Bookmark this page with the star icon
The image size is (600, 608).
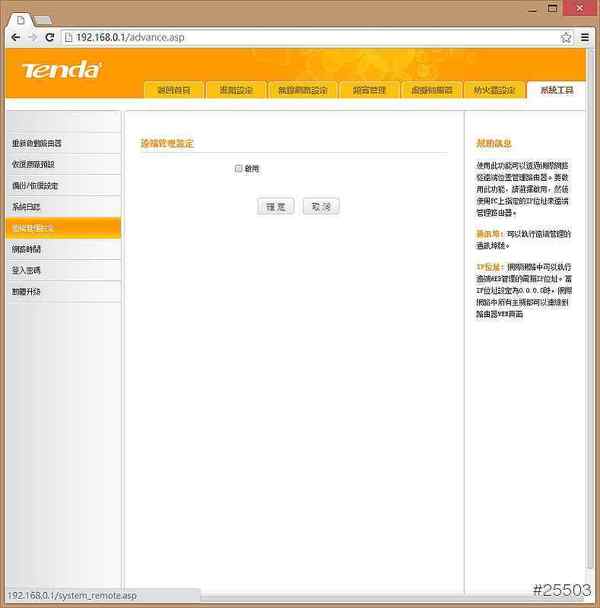pos(566,38)
